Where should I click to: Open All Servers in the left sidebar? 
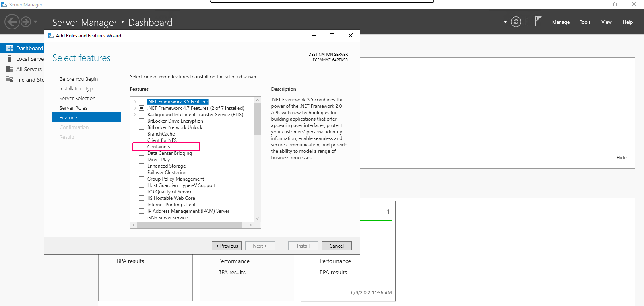[29, 69]
